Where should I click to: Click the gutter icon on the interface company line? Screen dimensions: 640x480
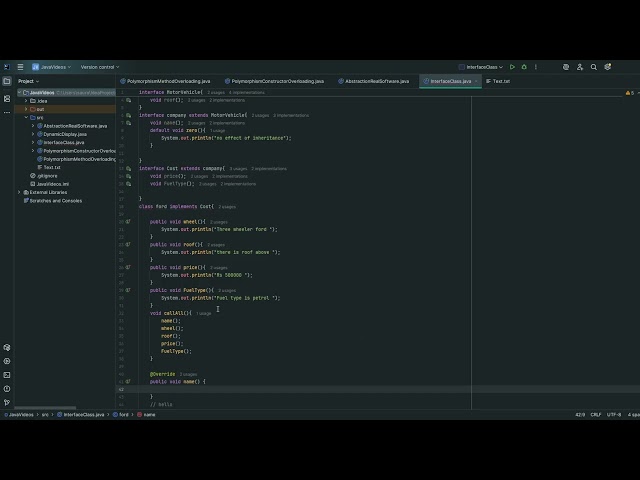(x=129, y=116)
